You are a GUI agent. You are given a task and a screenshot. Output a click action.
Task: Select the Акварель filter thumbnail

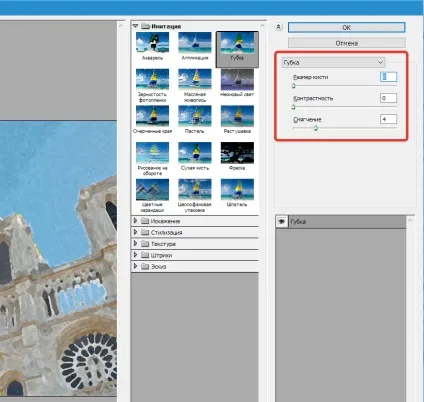pyautogui.click(x=152, y=43)
